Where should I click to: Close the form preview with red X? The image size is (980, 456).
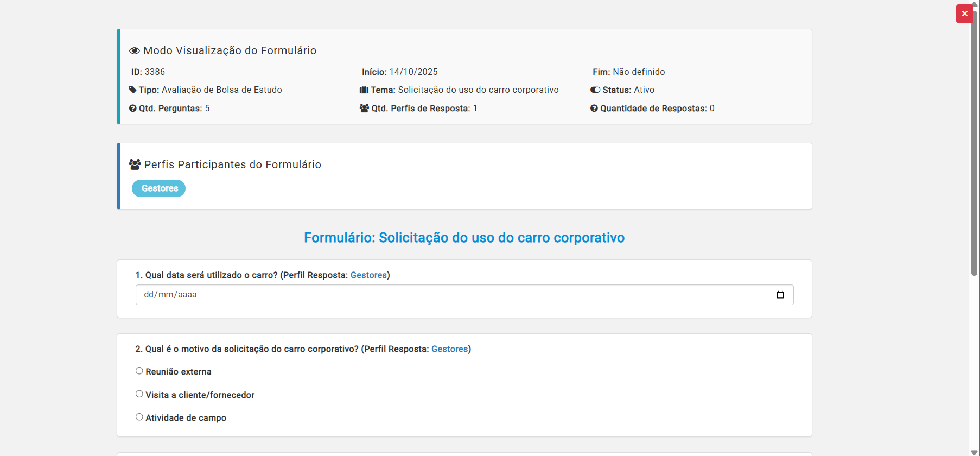[x=964, y=14]
